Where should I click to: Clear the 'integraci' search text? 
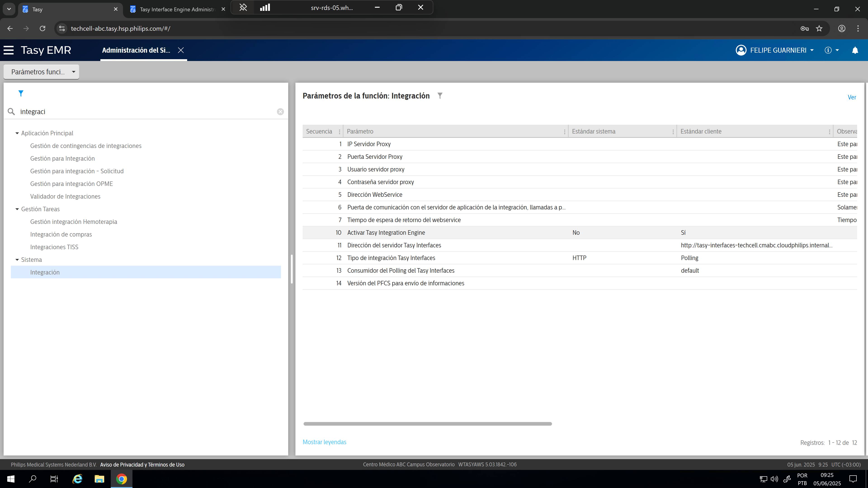click(x=280, y=112)
